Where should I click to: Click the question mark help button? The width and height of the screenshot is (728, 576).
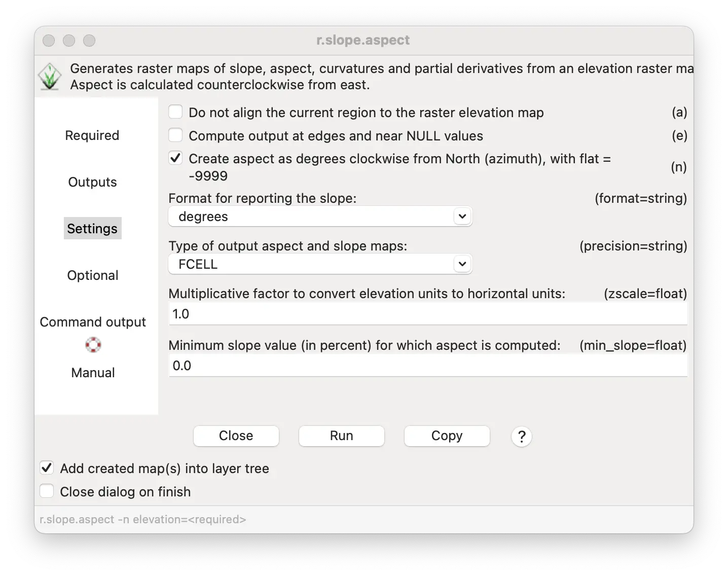click(x=521, y=436)
